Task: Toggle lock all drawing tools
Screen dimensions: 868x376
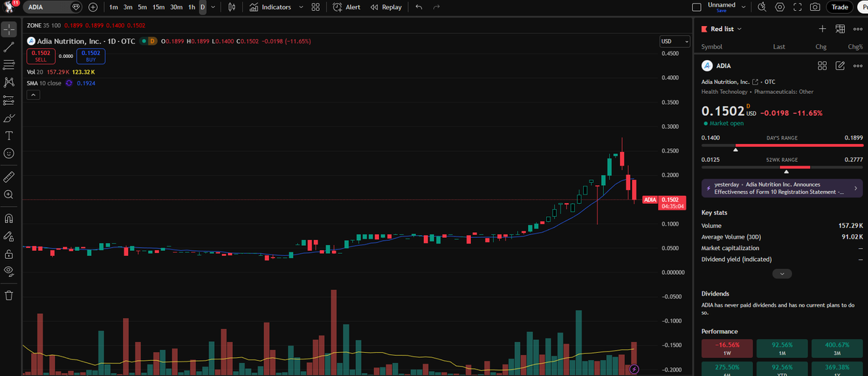Action: coord(9,254)
